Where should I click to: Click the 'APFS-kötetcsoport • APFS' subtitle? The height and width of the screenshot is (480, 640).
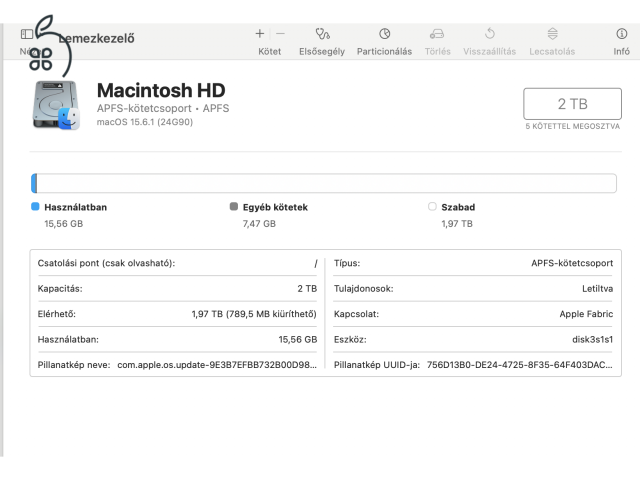click(x=163, y=108)
